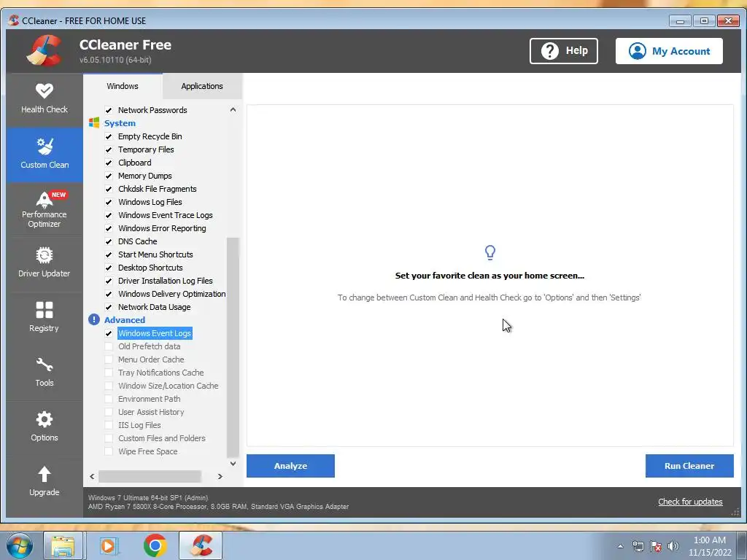
Task: Disable the Memory Dumps checkbox
Action: coord(109,176)
